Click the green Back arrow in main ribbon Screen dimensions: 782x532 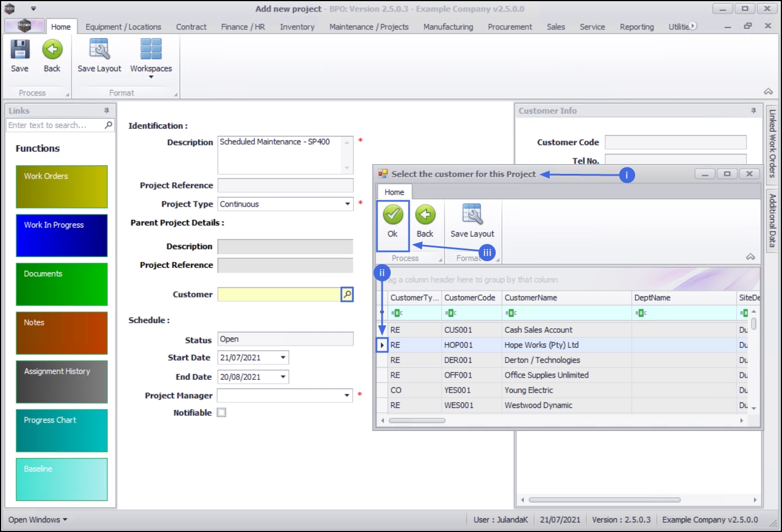click(52, 50)
